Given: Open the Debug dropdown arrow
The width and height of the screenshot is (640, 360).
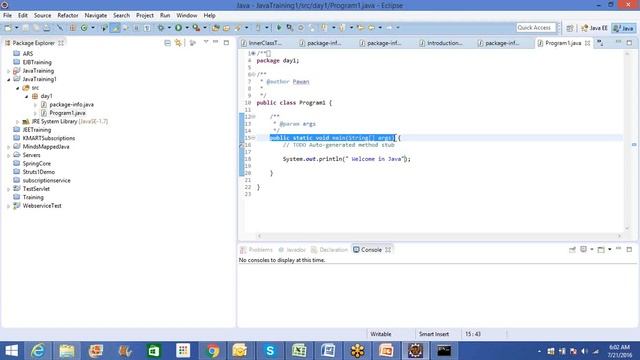Looking at the screenshot, I should click(169, 28).
